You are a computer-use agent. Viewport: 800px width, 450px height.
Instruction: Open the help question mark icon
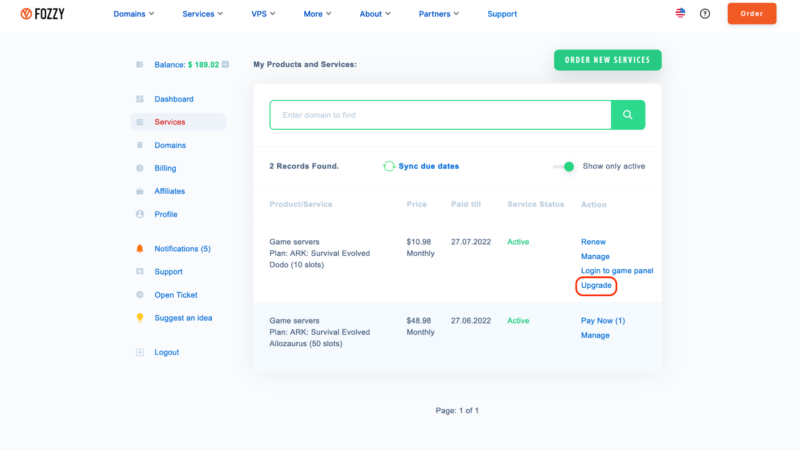click(x=705, y=14)
